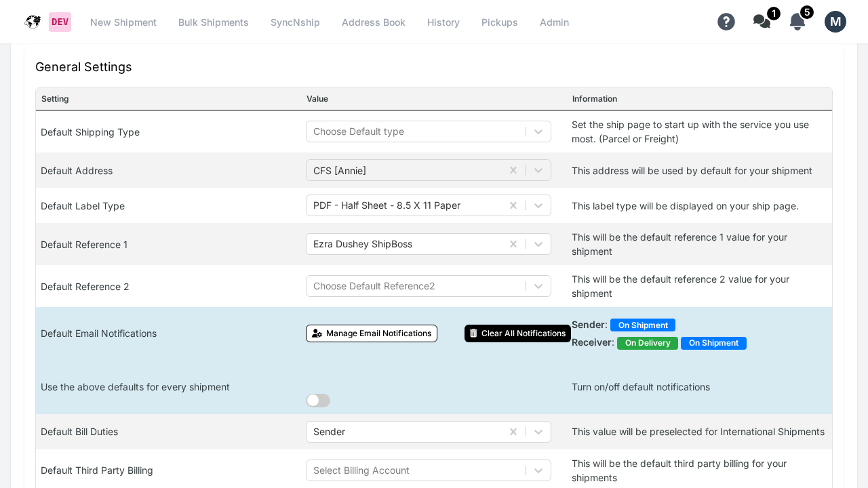Open the notifications bell showing 5
The width and height of the screenshot is (868, 488).
(797, 22)
